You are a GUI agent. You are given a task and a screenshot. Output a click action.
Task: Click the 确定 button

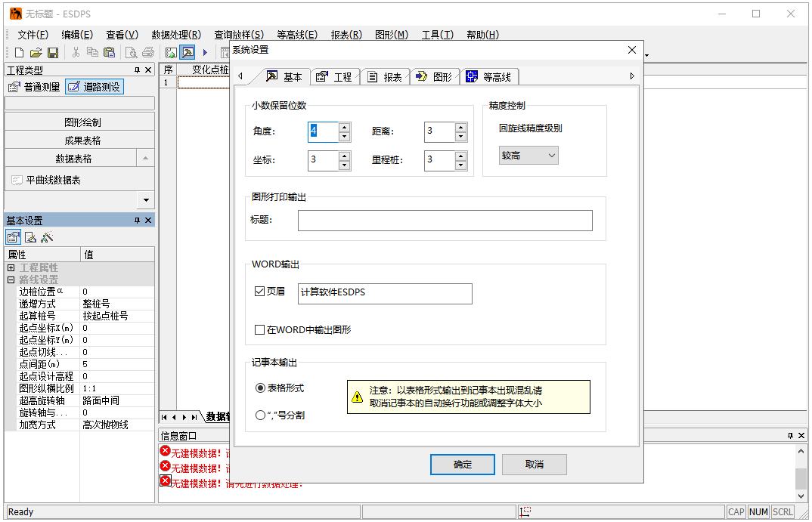tap(463, 465)
